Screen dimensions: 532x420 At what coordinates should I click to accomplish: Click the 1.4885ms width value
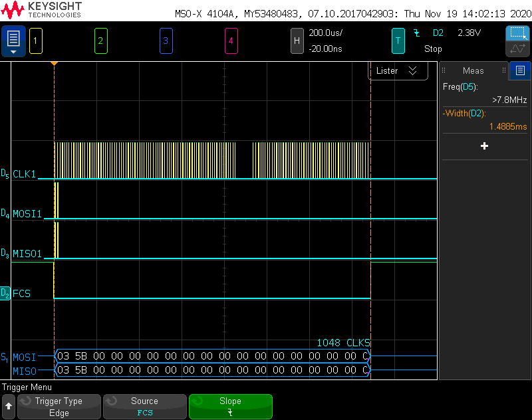pos(508,126)
